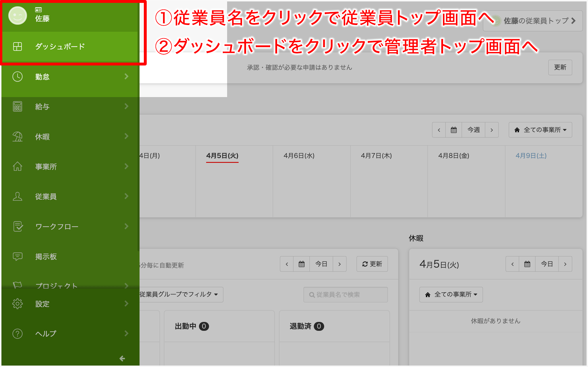
Task: Select 4月9日(土) column header
Action: coord(531,156)
